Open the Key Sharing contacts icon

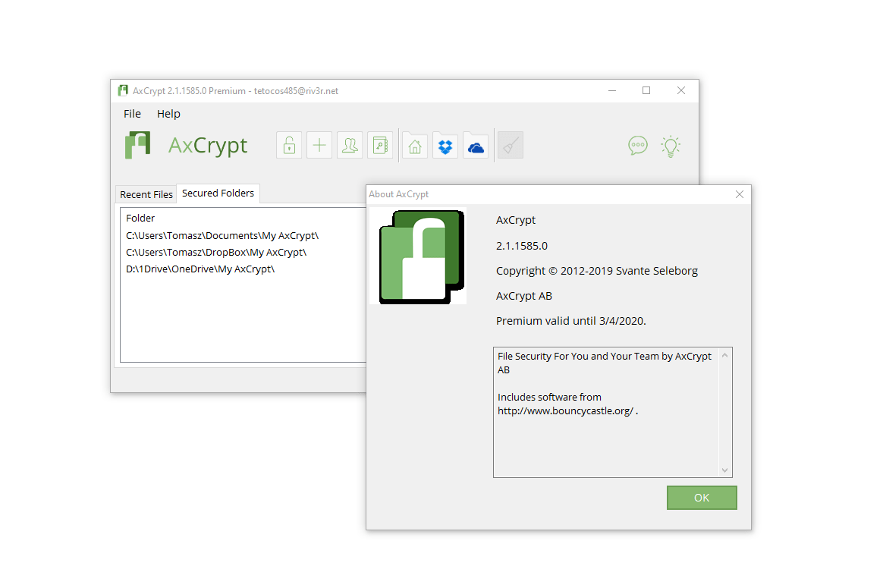point(350,145)
